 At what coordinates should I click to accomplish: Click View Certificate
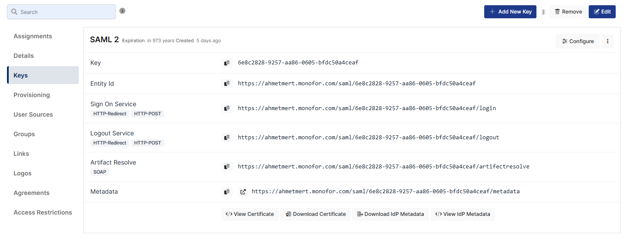pyautogui.click(x=250, y=214)
